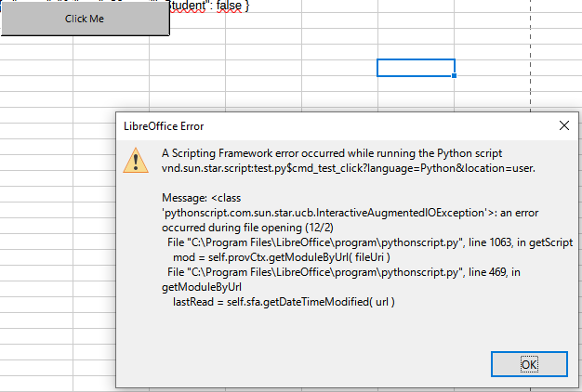Click the line "vnd.sun.star.script:test.py$cmd_test_click" in error
The image size is (582, 392).
348,168
